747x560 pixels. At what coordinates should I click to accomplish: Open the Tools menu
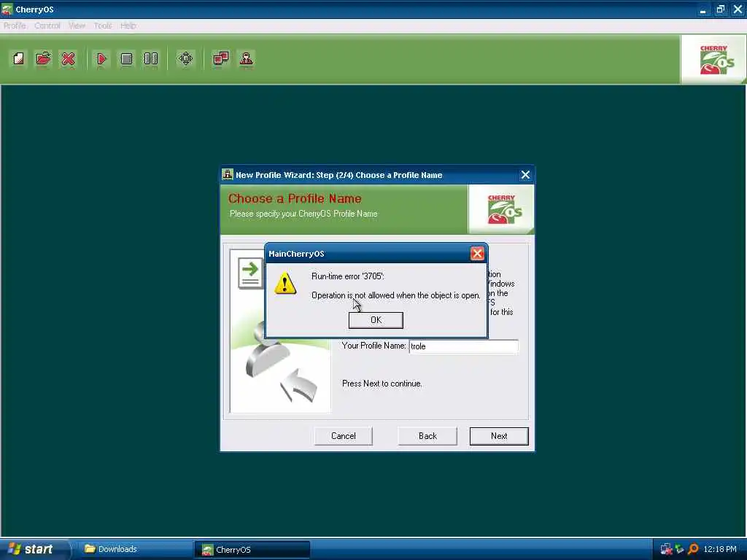point(102,26)
